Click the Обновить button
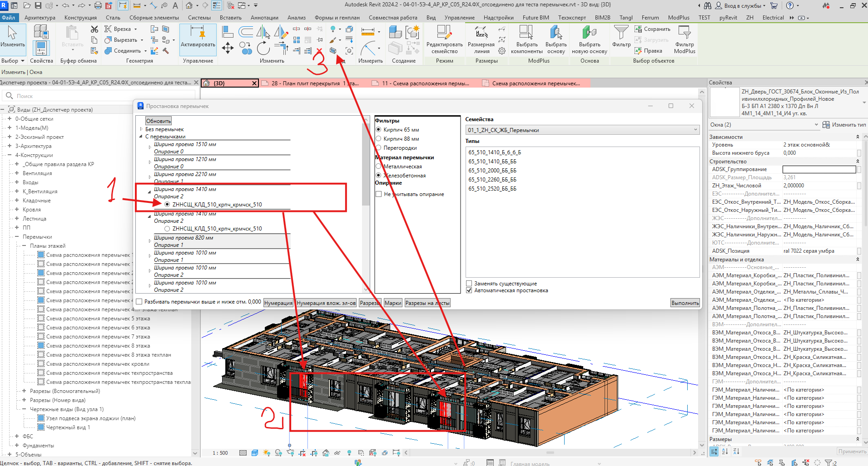This screenshot has height=466, width=868. [x=159, y=121]
